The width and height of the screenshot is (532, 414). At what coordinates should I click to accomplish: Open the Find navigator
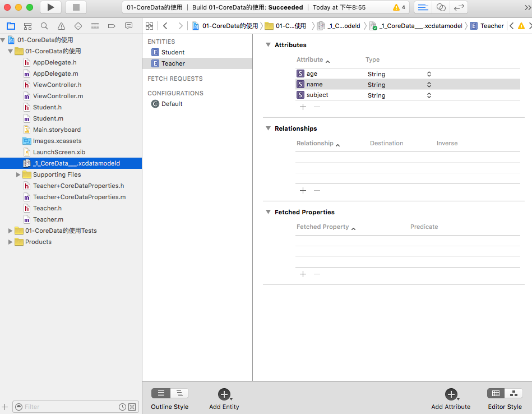pos(44,26)
